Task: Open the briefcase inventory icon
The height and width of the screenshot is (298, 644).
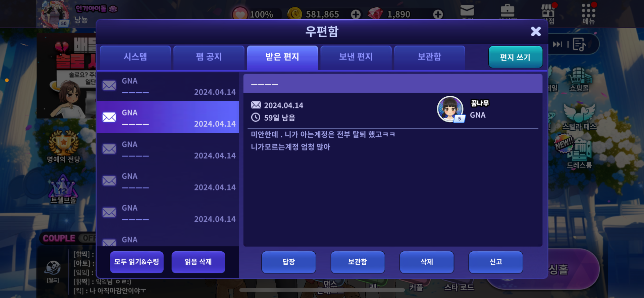Action: pos(507,11)
